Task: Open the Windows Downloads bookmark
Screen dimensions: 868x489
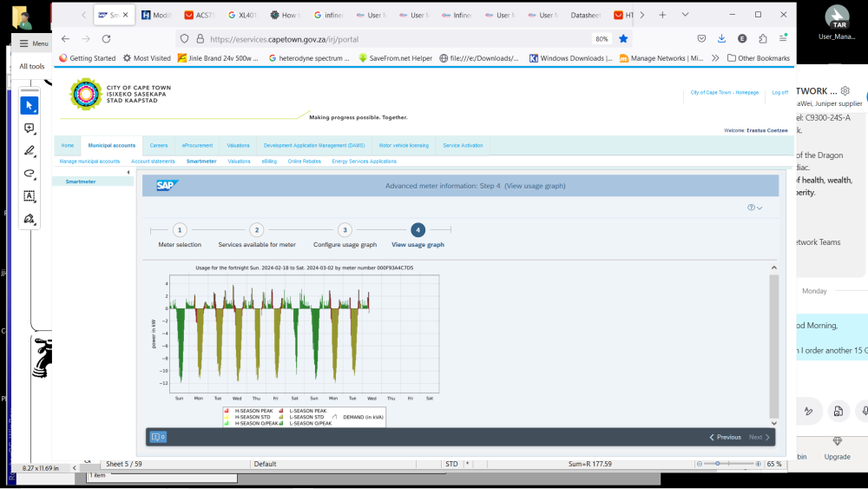Action: click(x=571, y=58)
